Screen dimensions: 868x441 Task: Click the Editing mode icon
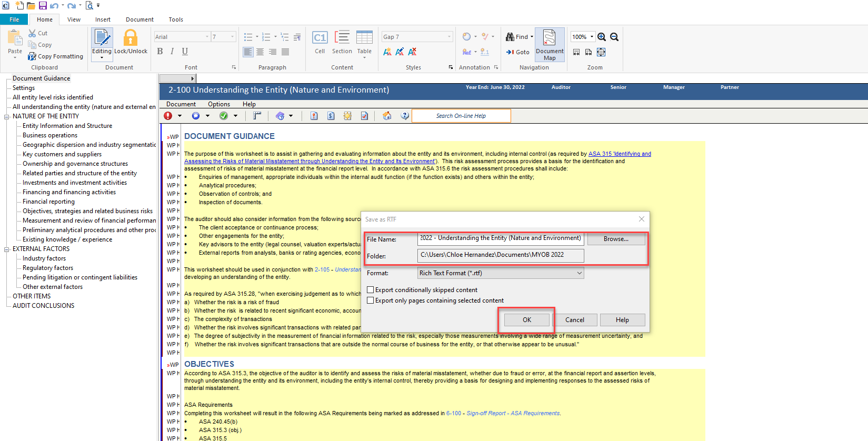point(102,38)
